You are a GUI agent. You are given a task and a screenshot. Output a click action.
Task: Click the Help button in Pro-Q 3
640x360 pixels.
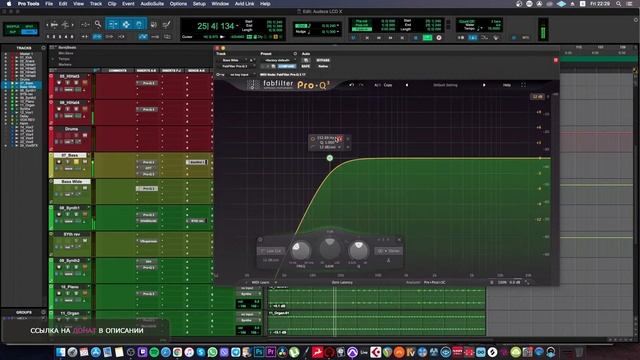click(507, 85)
